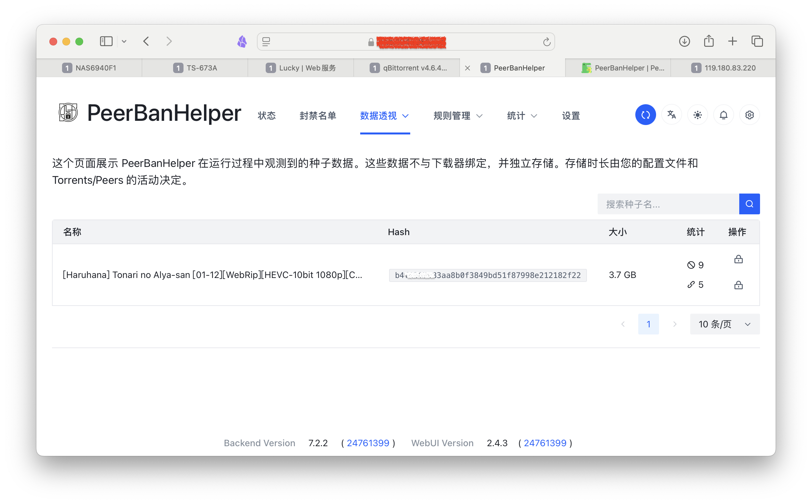
Task: Click the backend version number 7.2.2
Action: click(x=318, y=443)
